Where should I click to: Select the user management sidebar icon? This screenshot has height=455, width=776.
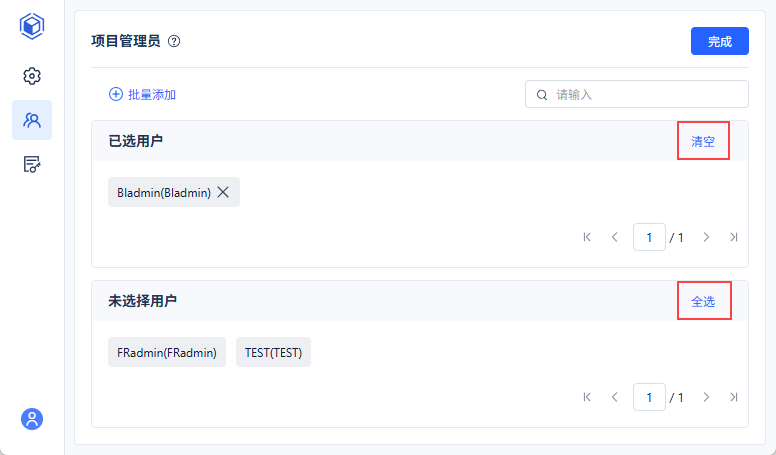tap(32, 120)
